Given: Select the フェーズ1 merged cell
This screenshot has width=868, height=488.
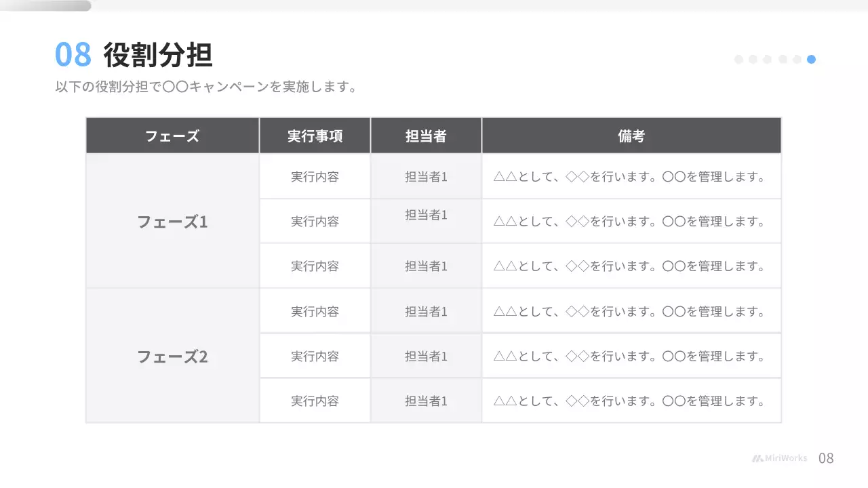Looking at the screenshot, I should click(172, 222).
